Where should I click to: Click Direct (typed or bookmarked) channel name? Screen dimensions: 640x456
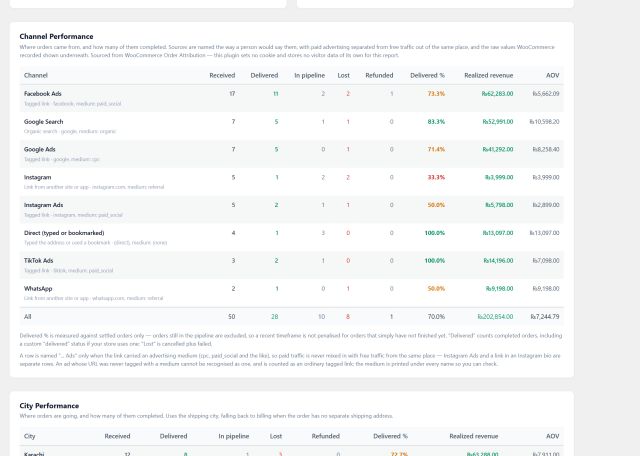(64, 233)
